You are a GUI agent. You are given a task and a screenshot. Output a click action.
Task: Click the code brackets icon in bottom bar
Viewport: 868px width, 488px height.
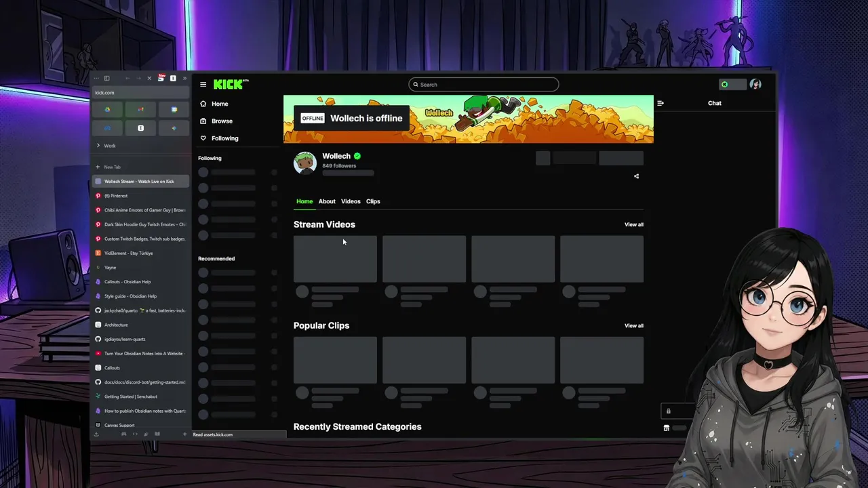click(135, 434)
